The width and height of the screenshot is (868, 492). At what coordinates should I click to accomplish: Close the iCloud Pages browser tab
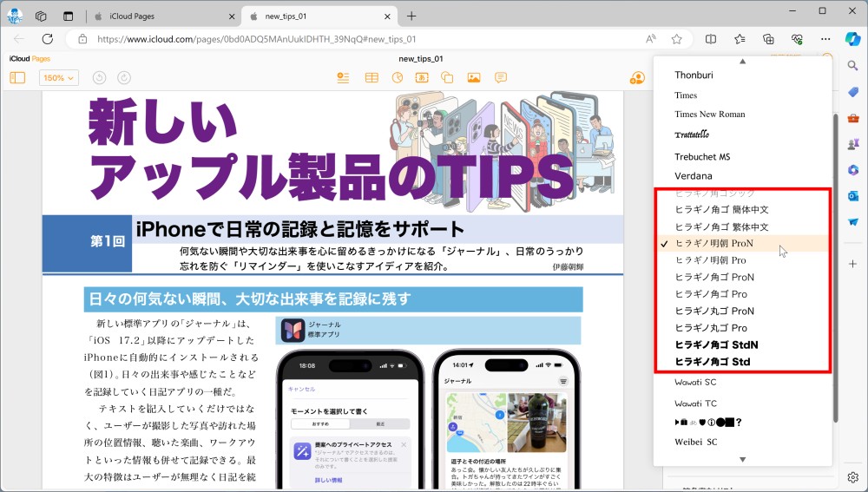(x=232, y=16)
